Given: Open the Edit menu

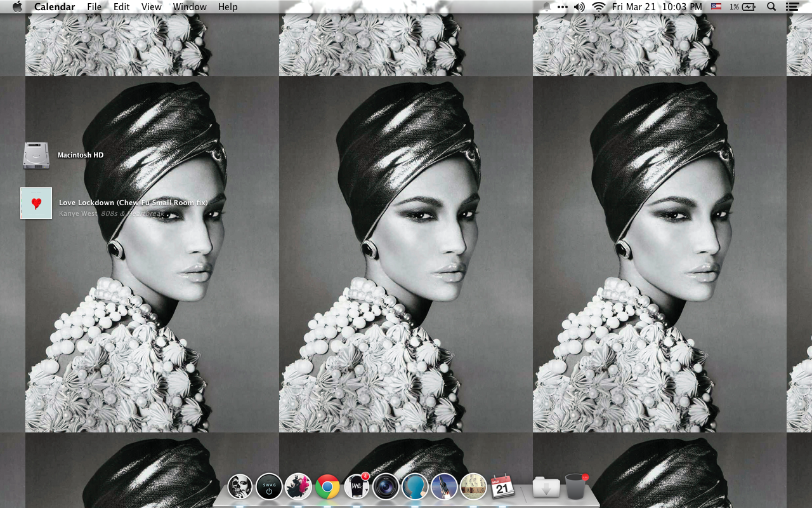Looking at the screenshot, I should coord(121,7).
